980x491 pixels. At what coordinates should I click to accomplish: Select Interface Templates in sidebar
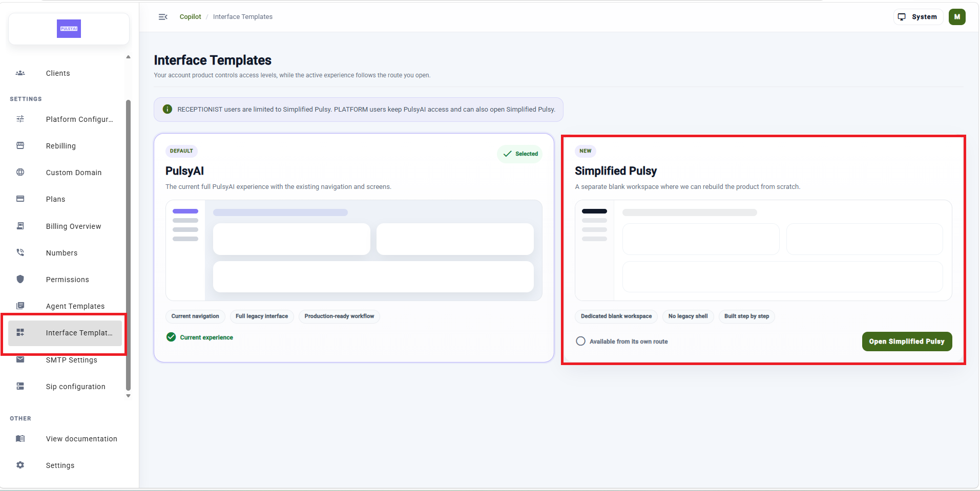point(65,333)
